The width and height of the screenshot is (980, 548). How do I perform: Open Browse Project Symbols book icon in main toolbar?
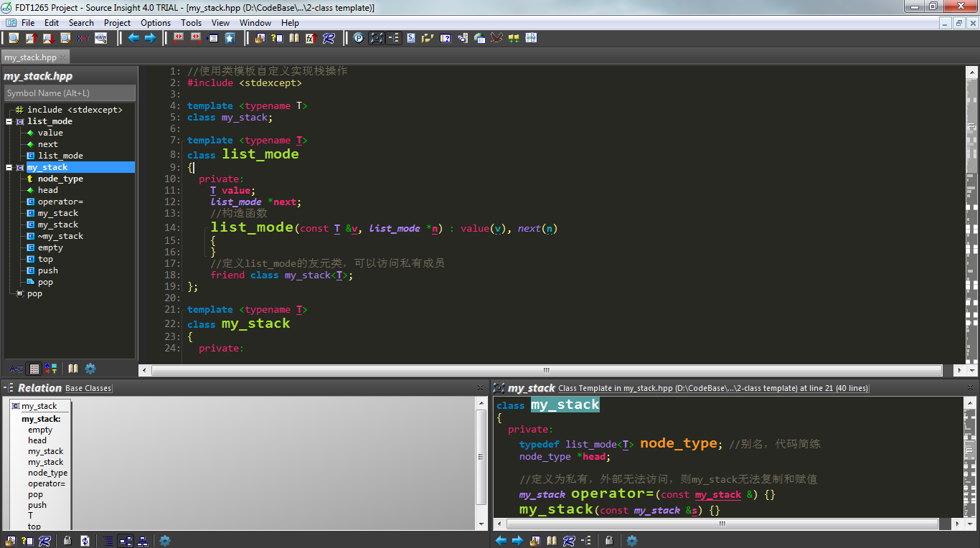[294, 38]
